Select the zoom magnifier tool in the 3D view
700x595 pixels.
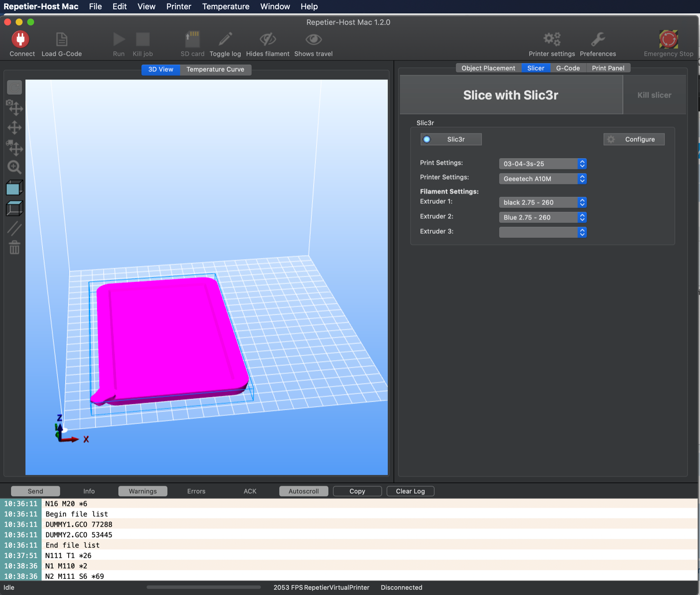tap(14, 167)
